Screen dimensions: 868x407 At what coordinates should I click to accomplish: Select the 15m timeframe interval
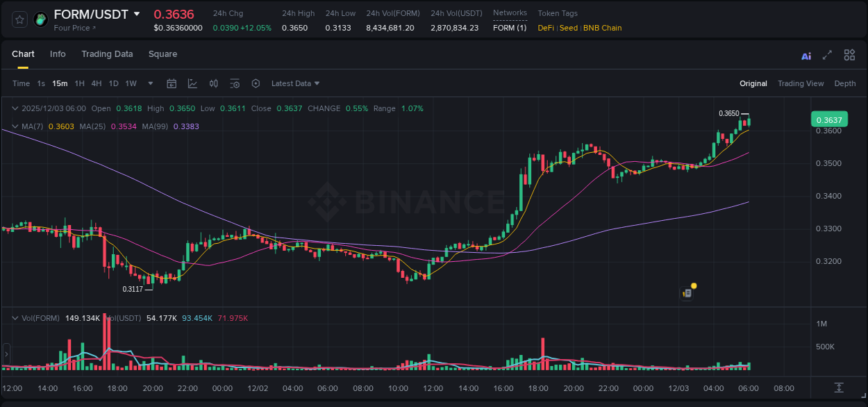60,83
